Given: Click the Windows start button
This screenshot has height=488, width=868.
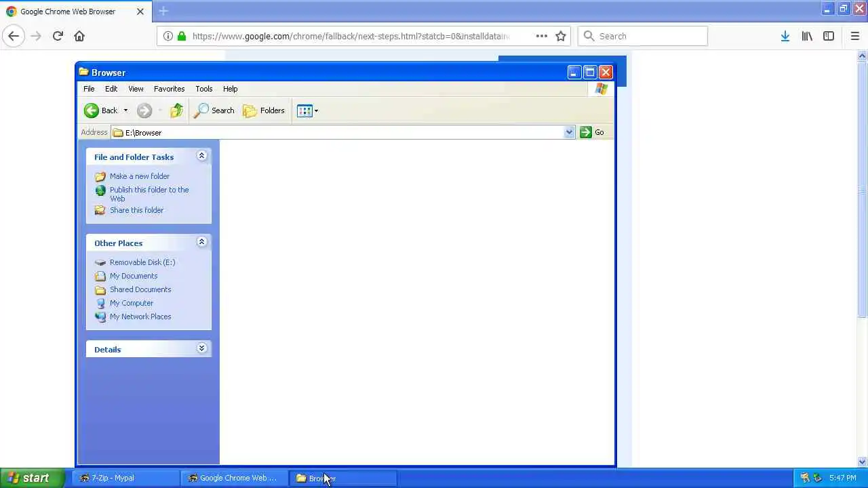Looking at the screenshot, I should pos(32,478).
